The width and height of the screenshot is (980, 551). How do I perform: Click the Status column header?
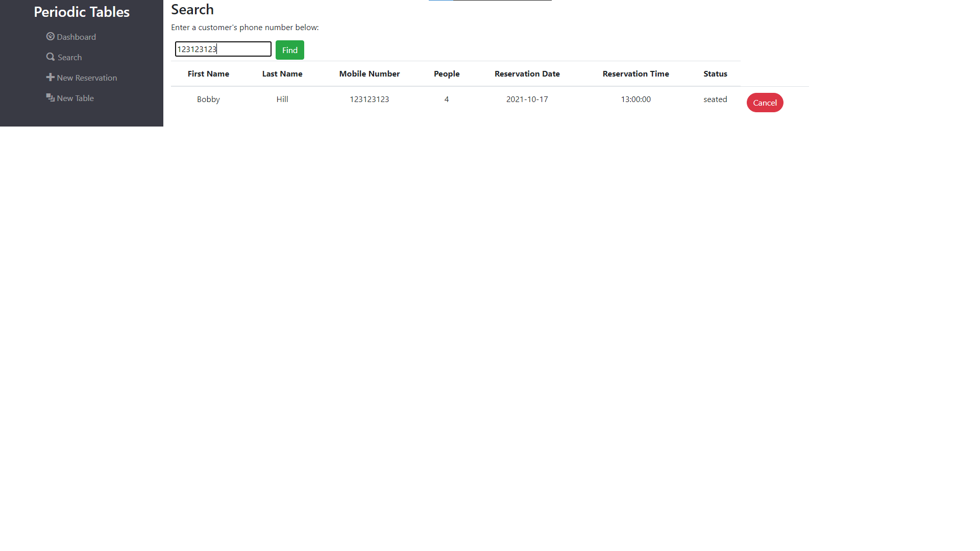tap(715, 73)
